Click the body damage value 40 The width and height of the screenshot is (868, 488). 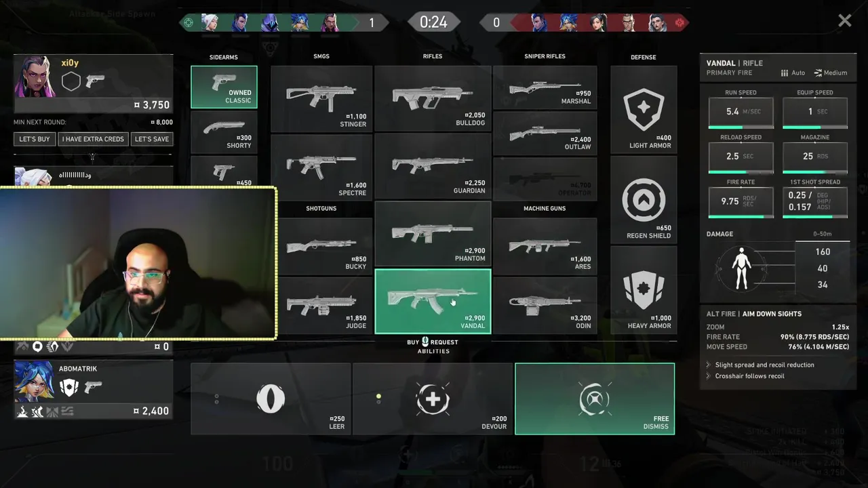[823, 268]
